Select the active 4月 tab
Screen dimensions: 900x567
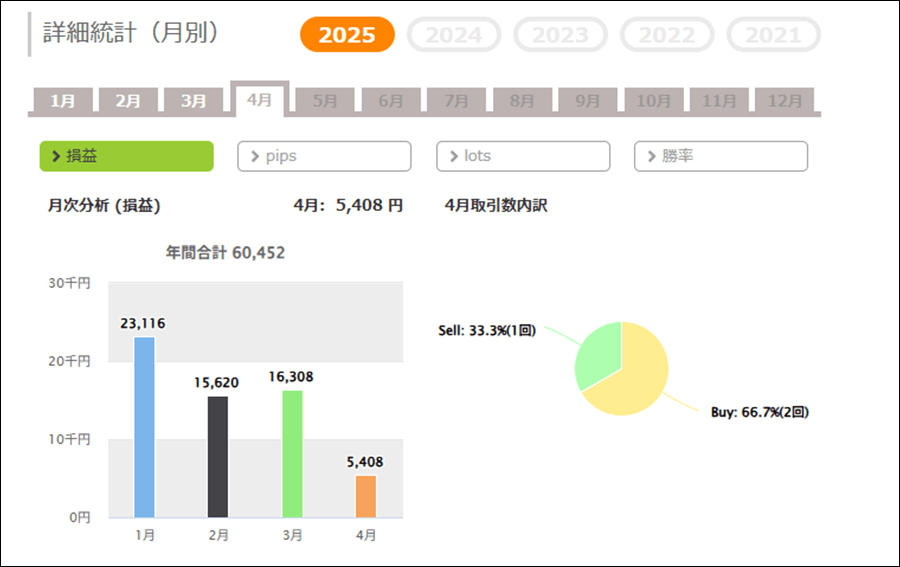coord(259,99)
